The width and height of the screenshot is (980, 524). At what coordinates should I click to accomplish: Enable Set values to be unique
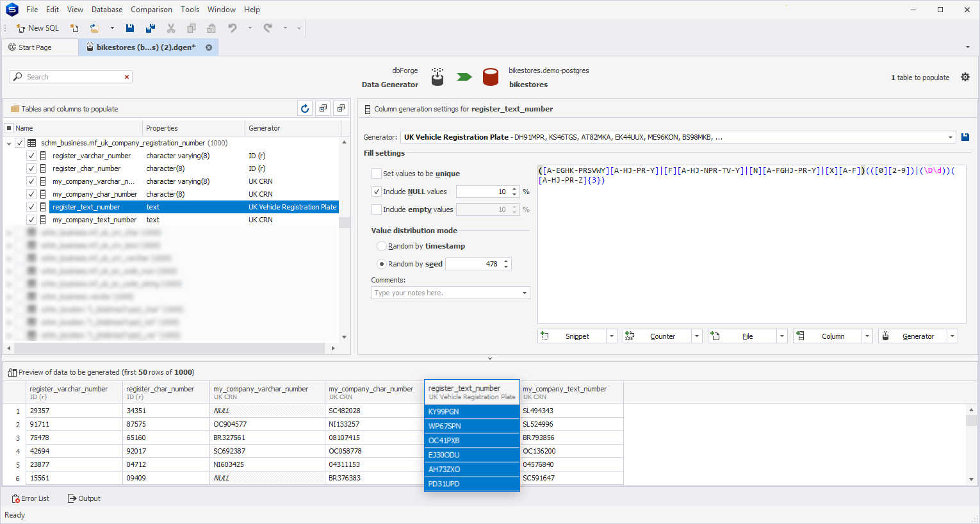click(377, 174)
